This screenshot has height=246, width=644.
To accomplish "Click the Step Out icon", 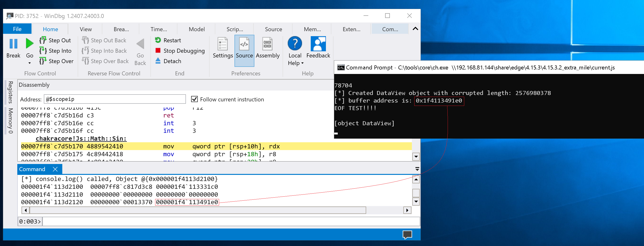I will pos(43,40).
